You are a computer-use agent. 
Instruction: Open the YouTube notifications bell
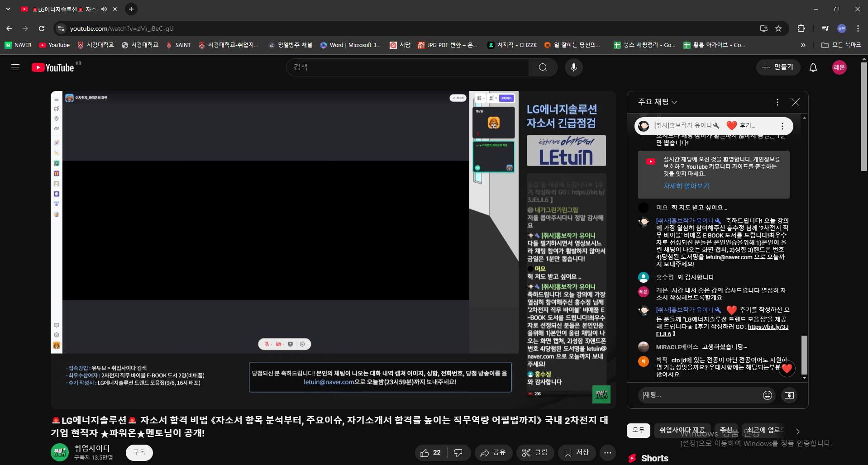click(813, 67)
